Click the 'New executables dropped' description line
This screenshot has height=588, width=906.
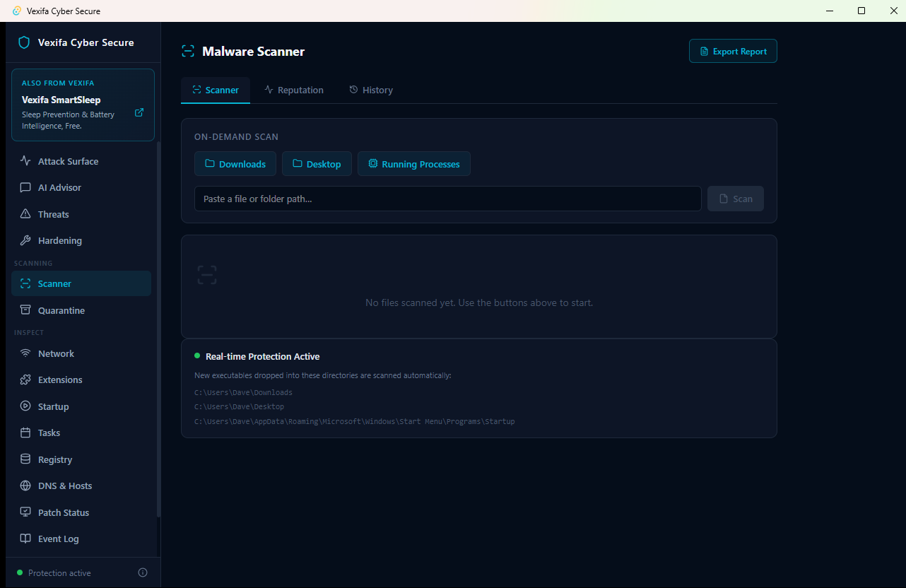click(323, 375)
